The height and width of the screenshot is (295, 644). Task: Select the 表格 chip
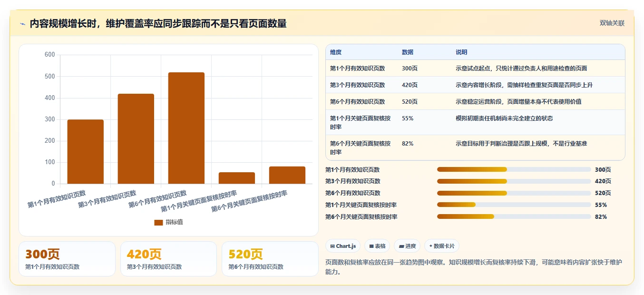(x=377, y=246)
